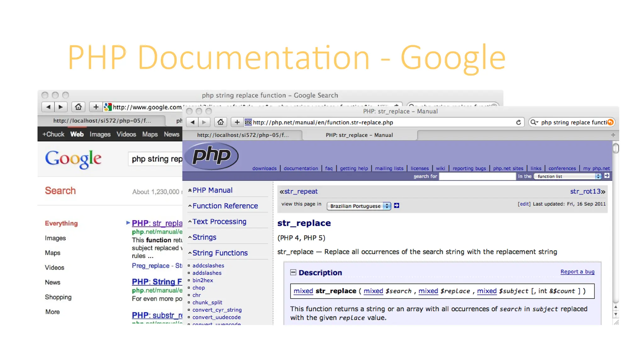
Task: Open the getting help link
Action: 354,168
